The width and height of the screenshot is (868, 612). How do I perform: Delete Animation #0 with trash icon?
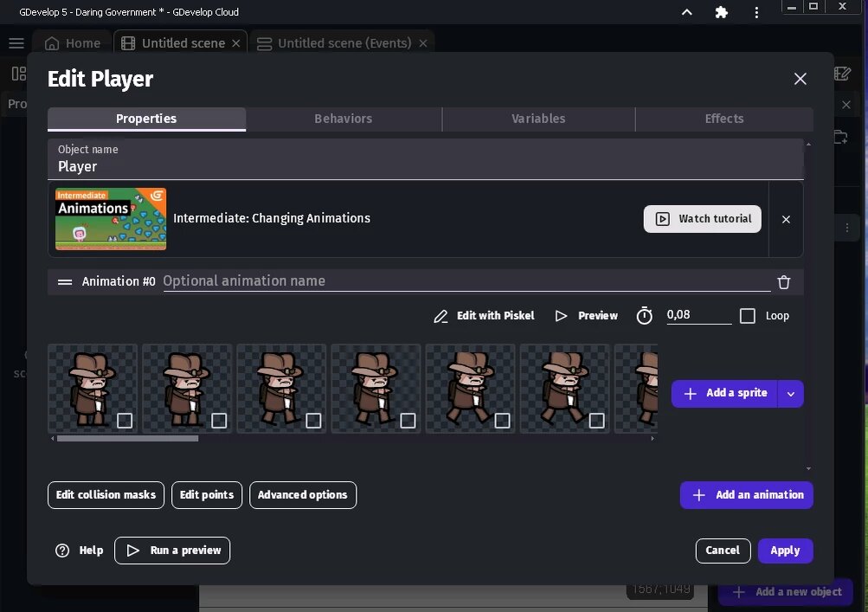[x=784, y=282]
